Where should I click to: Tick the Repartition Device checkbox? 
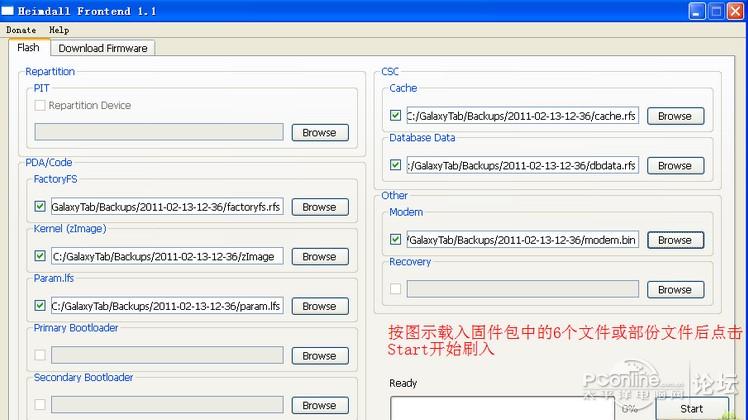click(x=40, y=105)
